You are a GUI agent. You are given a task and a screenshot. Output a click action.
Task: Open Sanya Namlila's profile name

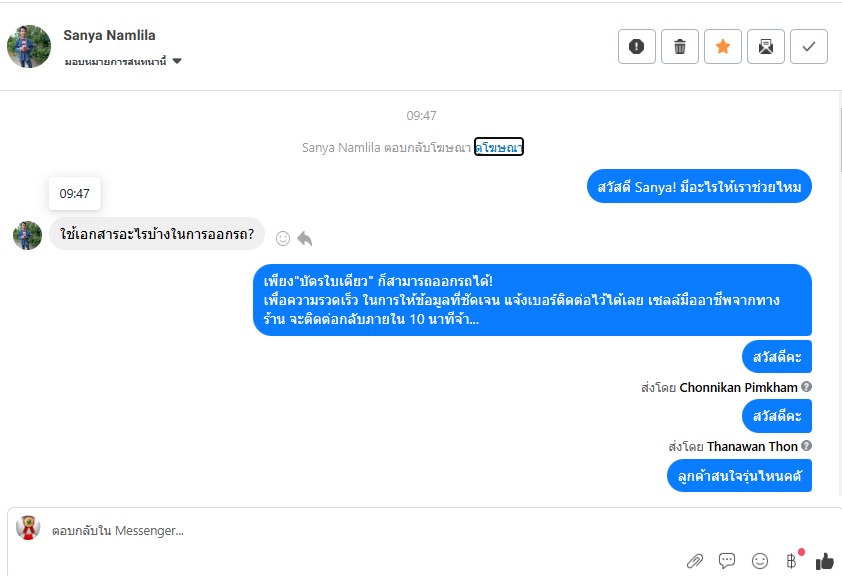[x=109, y=35]
